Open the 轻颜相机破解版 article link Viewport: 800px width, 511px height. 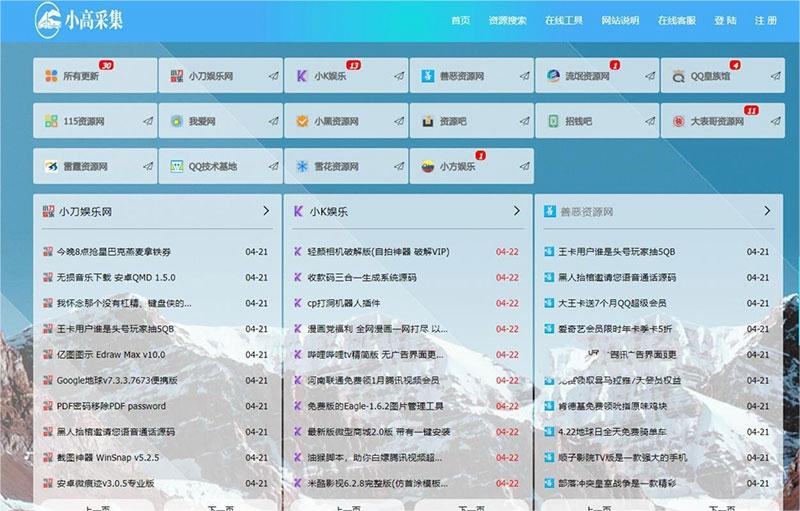click(378, 251)
